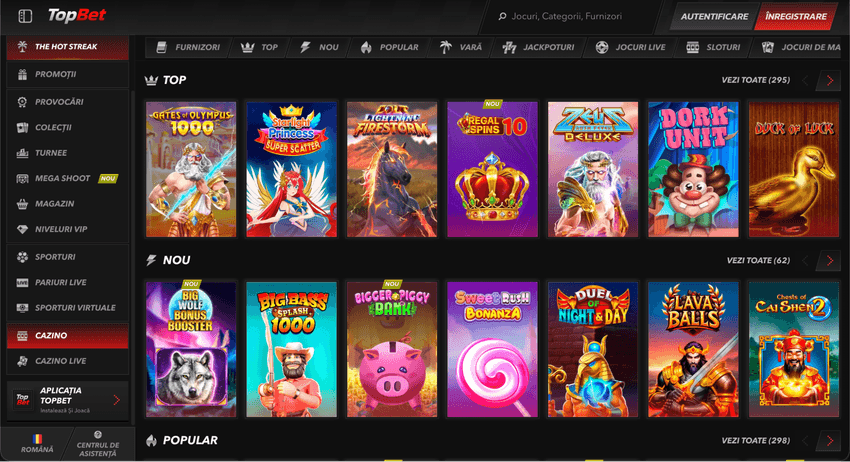Click the Sporturi Virtuale monitor icon

click(x=22, y=308)
